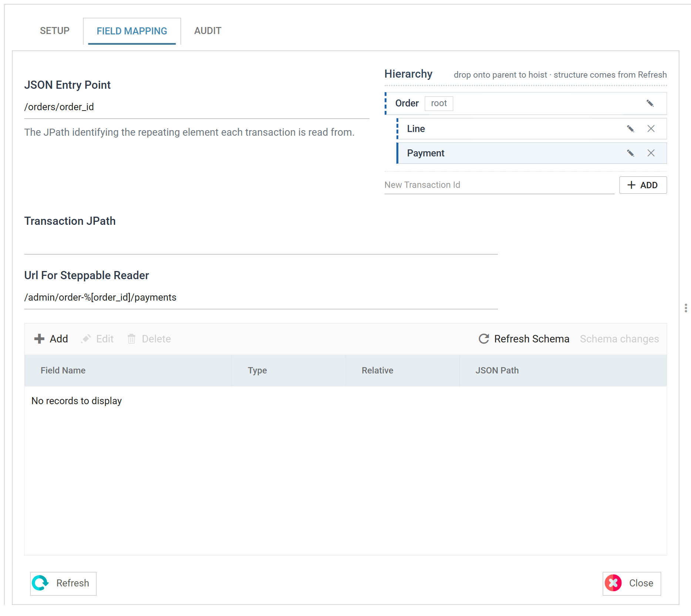Screen dimensions: 691x616
Task: Click the edit pencil on Line row
Action: 631,129
